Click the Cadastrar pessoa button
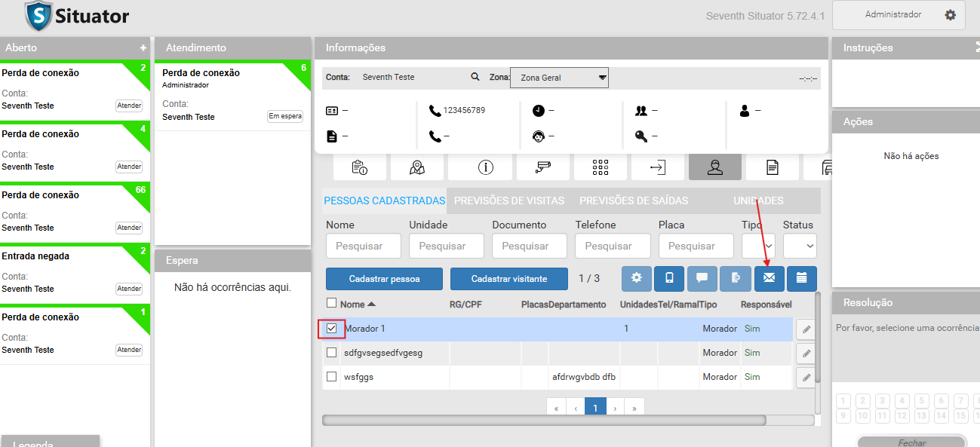Image resolution: width=980 pixels, height=447 pixels. click(x=384, y=279)
